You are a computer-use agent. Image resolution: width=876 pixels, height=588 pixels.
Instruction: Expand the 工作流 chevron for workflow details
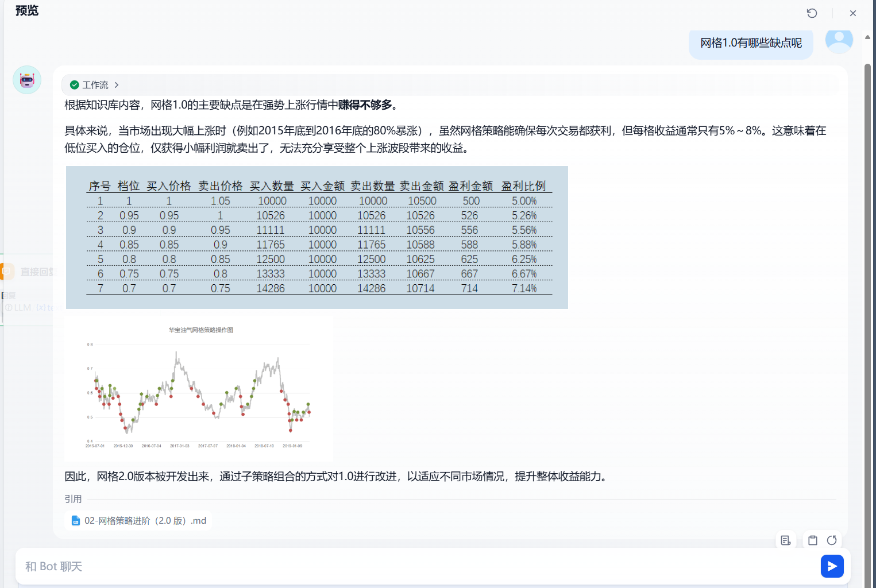[x=117, y=84]
